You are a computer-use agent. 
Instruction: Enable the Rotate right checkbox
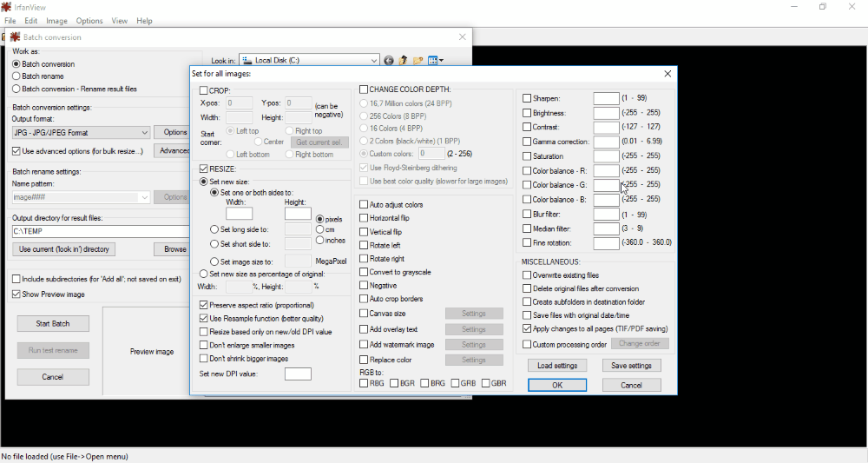click(364, 259)
